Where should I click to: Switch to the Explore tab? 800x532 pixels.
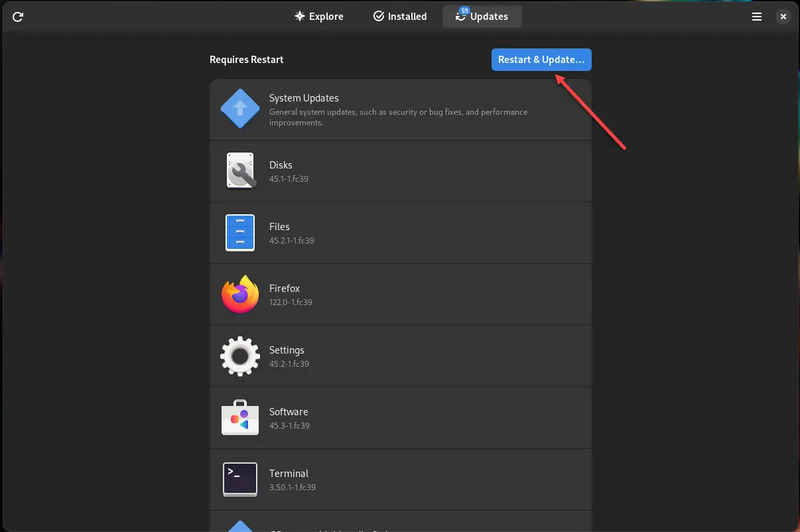click(x=319, y=17)
